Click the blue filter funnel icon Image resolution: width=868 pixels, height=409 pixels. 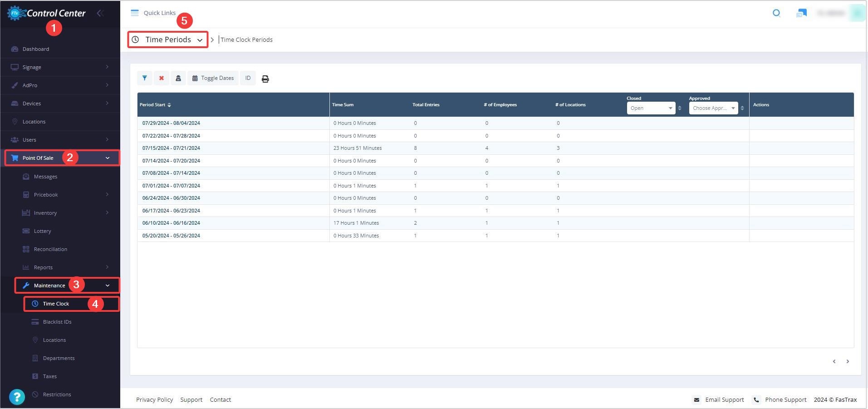pyautogui.click(x=144, y=78)
